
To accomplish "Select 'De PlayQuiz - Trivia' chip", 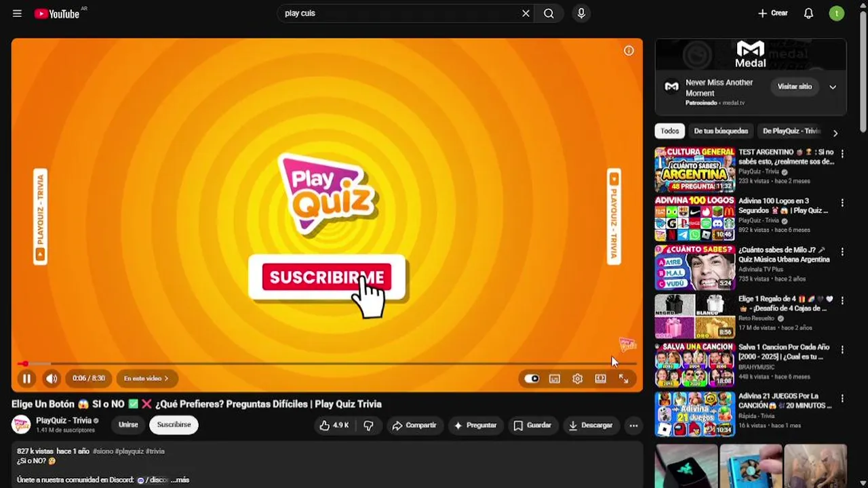I will [x=791, y=131].
